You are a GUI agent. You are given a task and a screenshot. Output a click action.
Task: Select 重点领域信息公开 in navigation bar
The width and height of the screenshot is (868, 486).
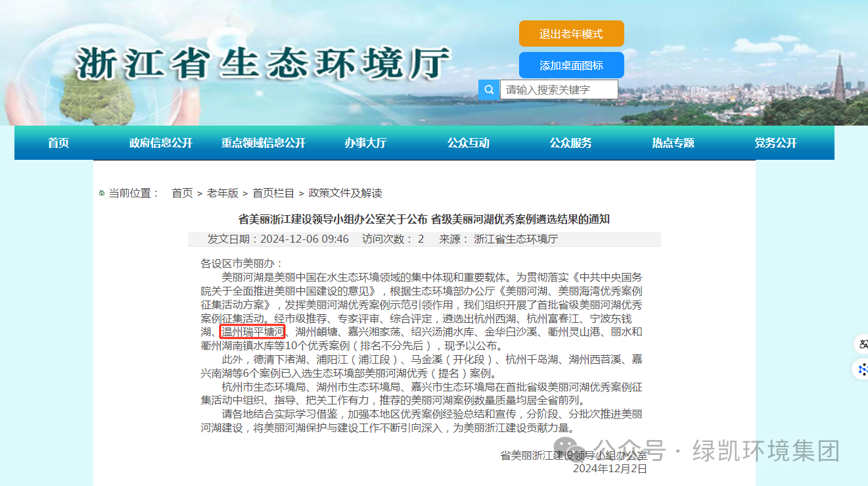click(263, 143)
